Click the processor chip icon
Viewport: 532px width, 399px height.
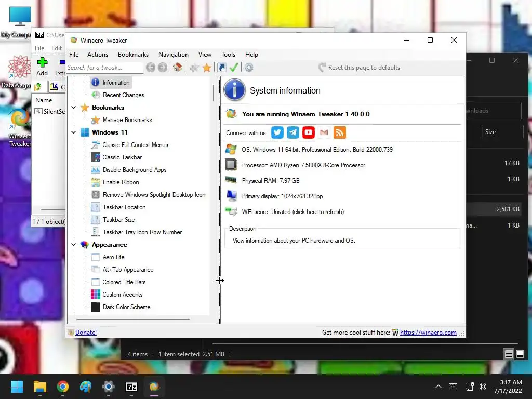click(231, 165)
